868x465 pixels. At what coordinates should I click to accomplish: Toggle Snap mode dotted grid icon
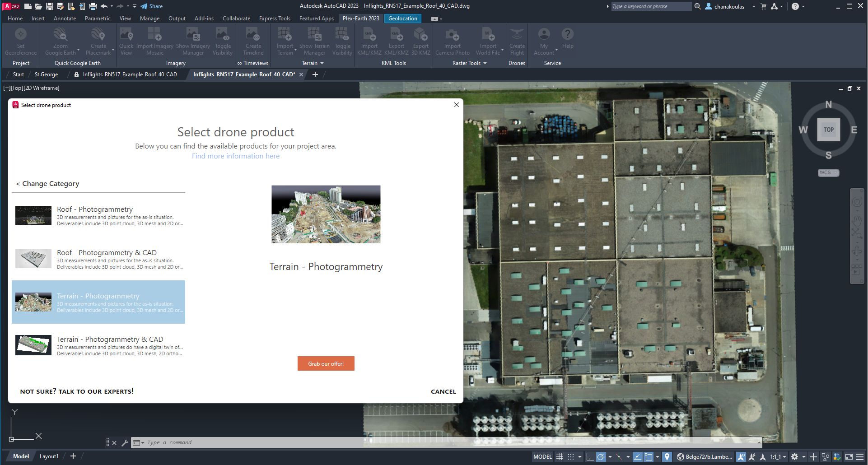pyautogui.click(x=571, y=457)
